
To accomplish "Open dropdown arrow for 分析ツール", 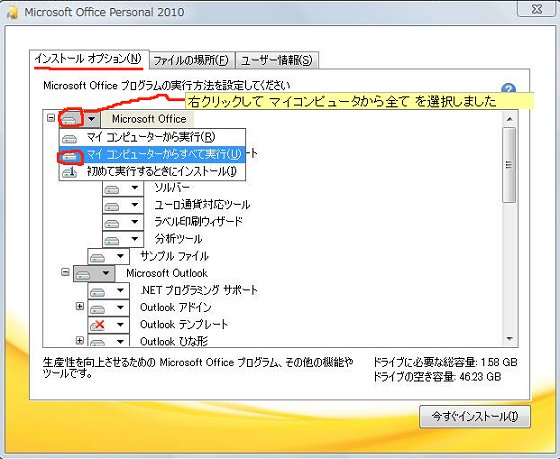I will [x=135, y=239].
